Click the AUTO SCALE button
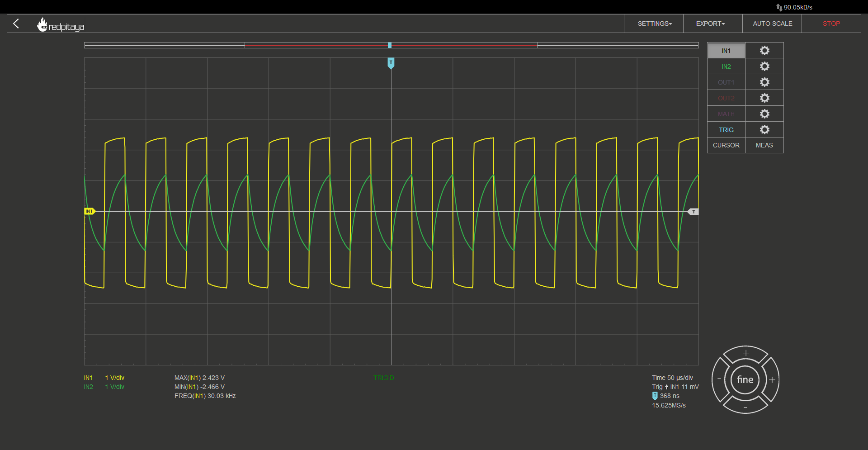 (772, 24)
